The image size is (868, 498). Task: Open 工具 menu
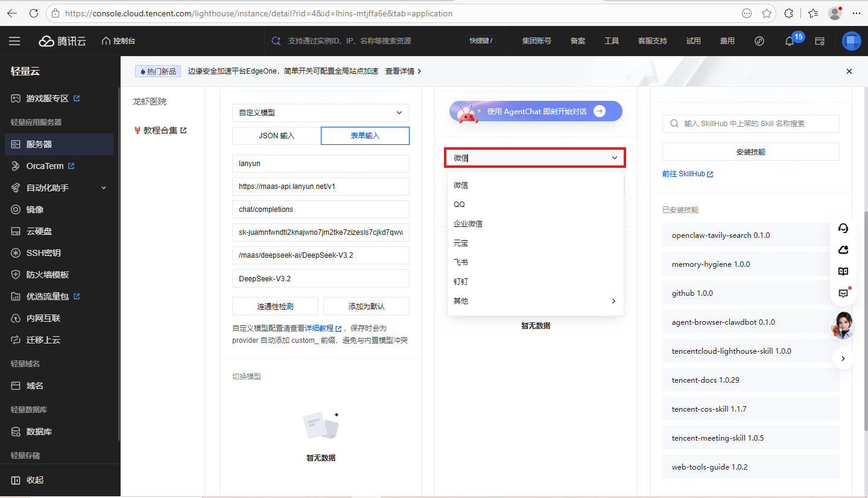612,41
